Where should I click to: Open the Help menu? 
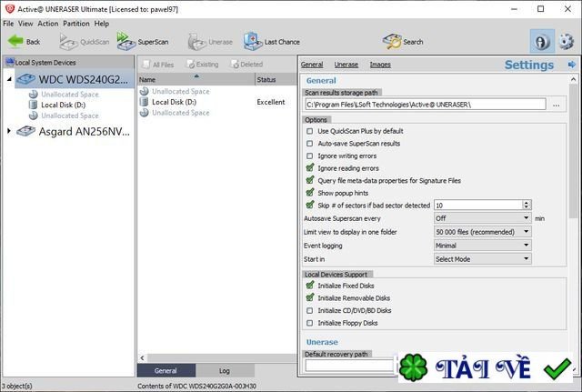[x=101, y=24]
